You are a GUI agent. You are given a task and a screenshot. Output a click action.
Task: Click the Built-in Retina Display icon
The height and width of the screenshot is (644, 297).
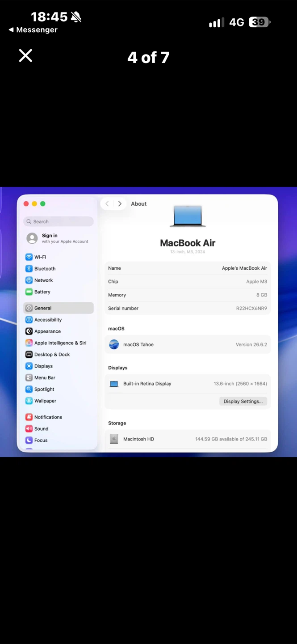(114, 384)
